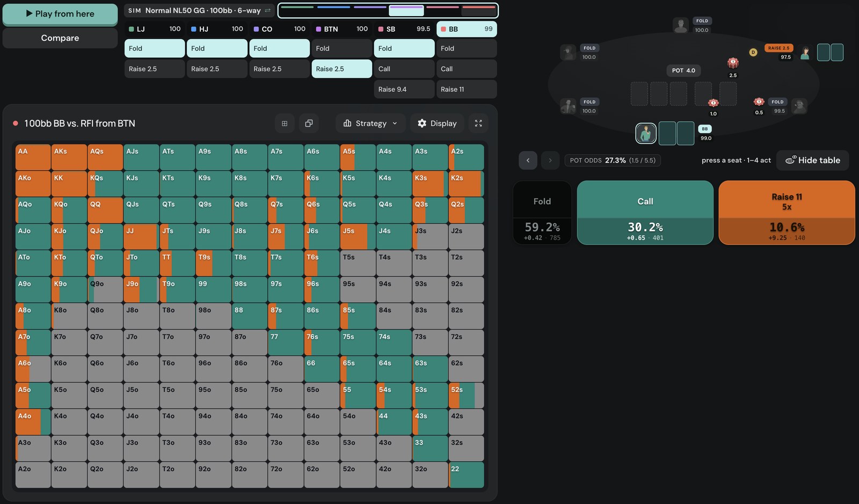The height and width of the screenshot is (504, 859).
Task: Click the lower-left folded seat avatar
Action: click(x=568, y=106)
